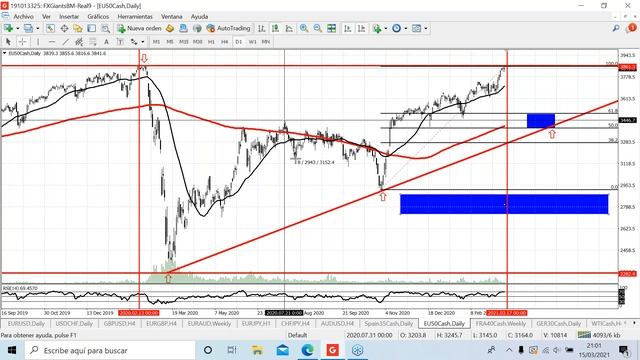
Task: Switch timeframe to H1
Action: tap(211, 42)
